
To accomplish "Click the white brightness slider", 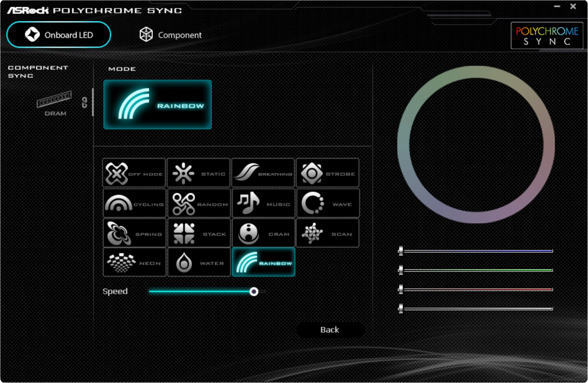I will click(x=475, y=309).
